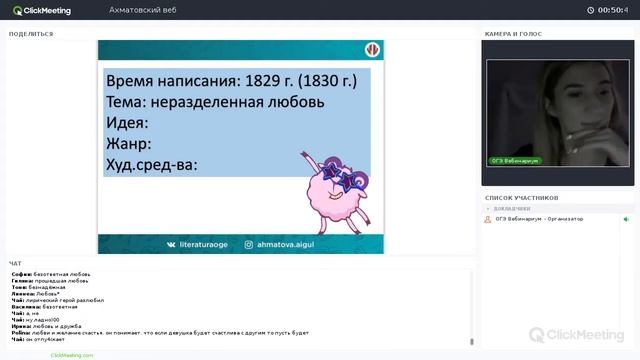Click the chat scrollbar handle
The width and height of the screenshot is (640, 360).
[472, 342]
